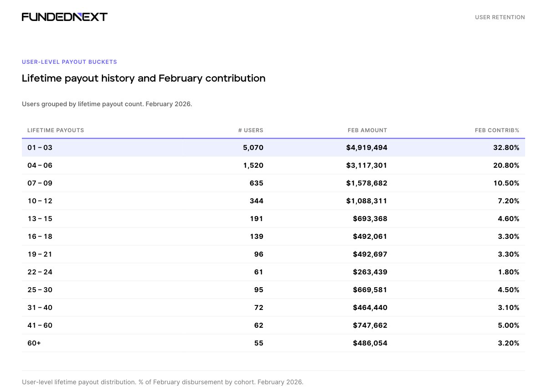Screen dimensions: 547x392
Task: Click the 1.80% contribution cell
Action: [x=508, y=272]
